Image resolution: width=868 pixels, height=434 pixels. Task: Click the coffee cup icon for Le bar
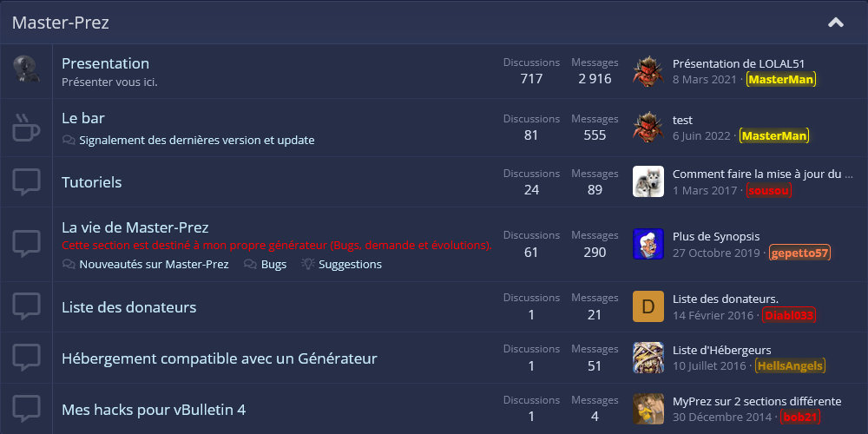point(26,128)
